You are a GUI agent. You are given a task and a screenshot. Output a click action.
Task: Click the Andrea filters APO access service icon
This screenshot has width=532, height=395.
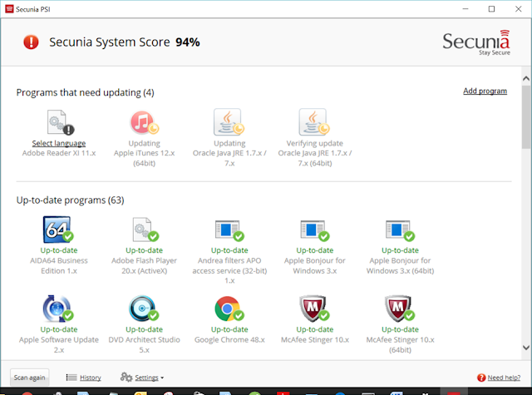pos(229,230)
